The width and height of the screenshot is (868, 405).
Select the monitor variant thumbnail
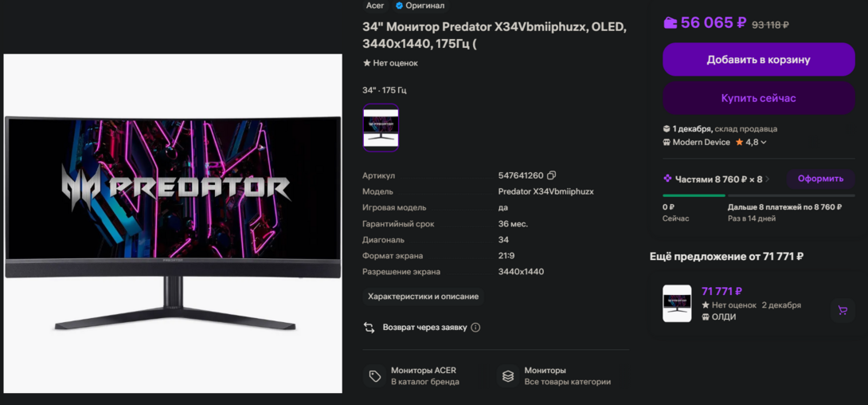[381, 128]
